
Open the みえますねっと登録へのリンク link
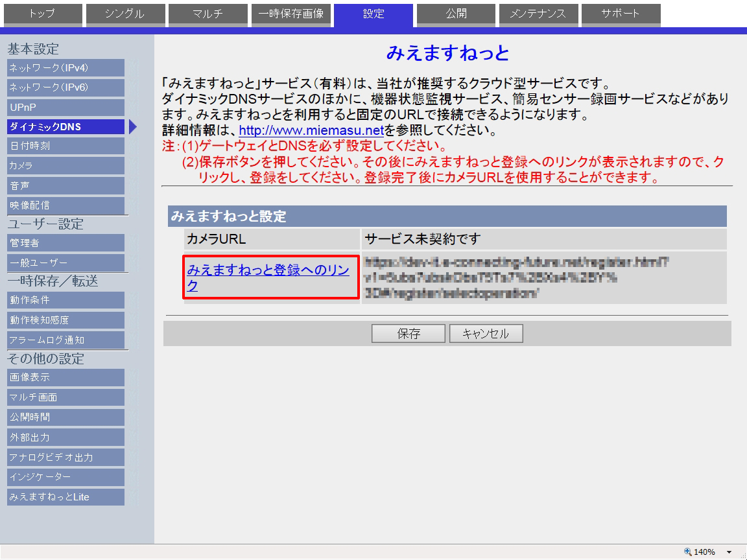(x=268, y=278)
